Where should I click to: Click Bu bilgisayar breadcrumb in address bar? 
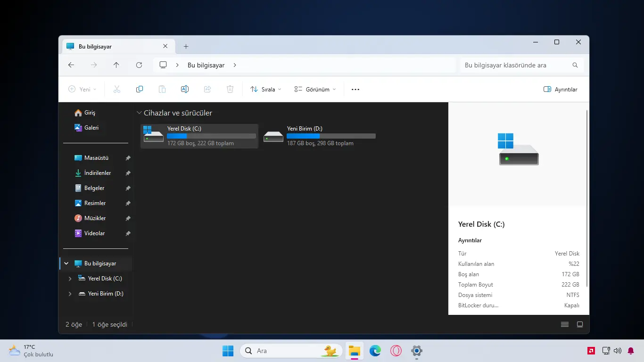click(x=206, y=65)
